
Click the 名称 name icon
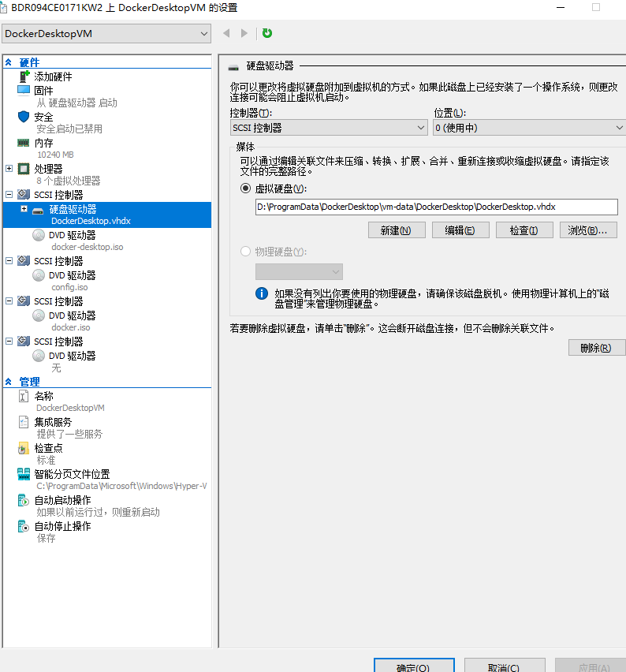24,396
